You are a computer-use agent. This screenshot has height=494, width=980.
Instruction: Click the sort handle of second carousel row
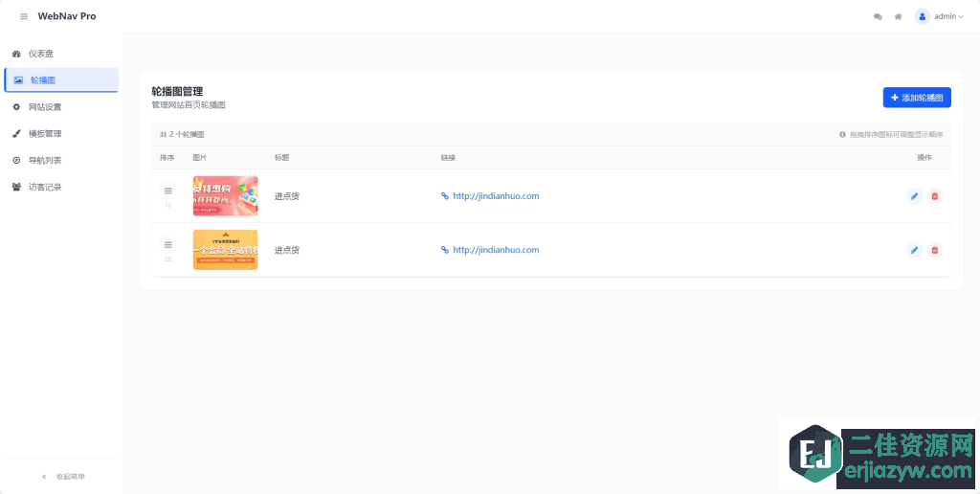tap(168, 245)
